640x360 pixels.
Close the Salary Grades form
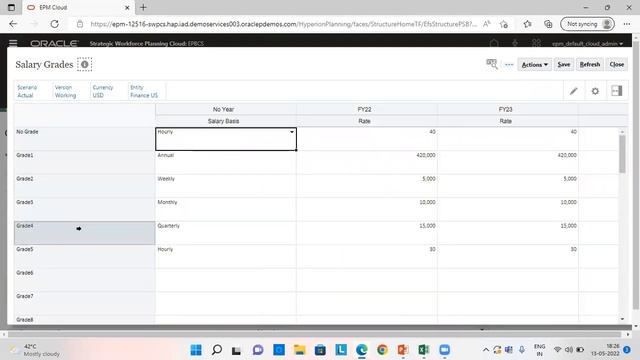pos(616,64)
